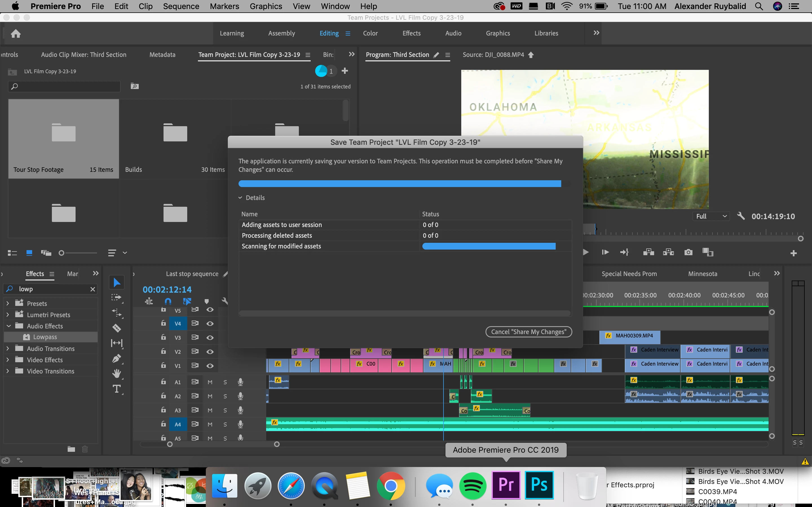Viewport: 812px width, 507px height.
Task: Clear the lowp effects search
Action: coord(93,289)
